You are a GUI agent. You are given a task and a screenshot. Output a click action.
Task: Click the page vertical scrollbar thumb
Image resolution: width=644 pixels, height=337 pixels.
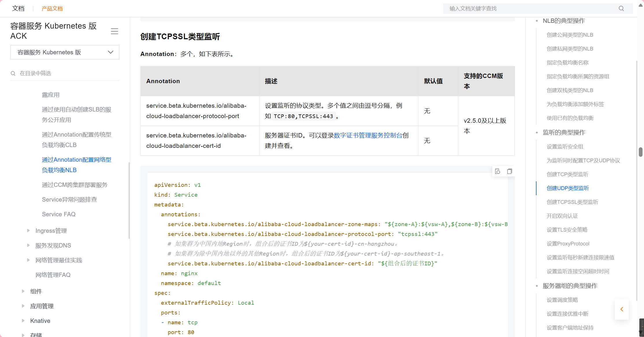641,152
